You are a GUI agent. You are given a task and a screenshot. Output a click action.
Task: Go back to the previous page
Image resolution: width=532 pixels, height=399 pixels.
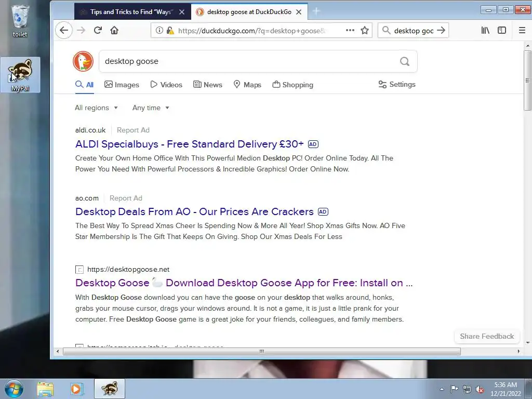64,30
